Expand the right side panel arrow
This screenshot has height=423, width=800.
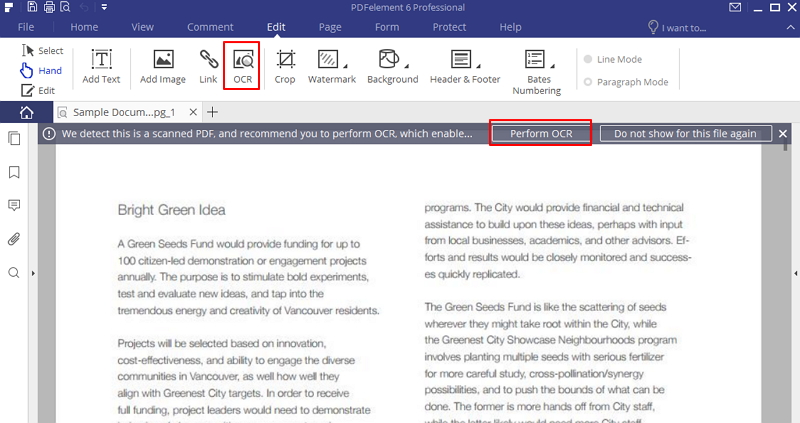point(796,273)
